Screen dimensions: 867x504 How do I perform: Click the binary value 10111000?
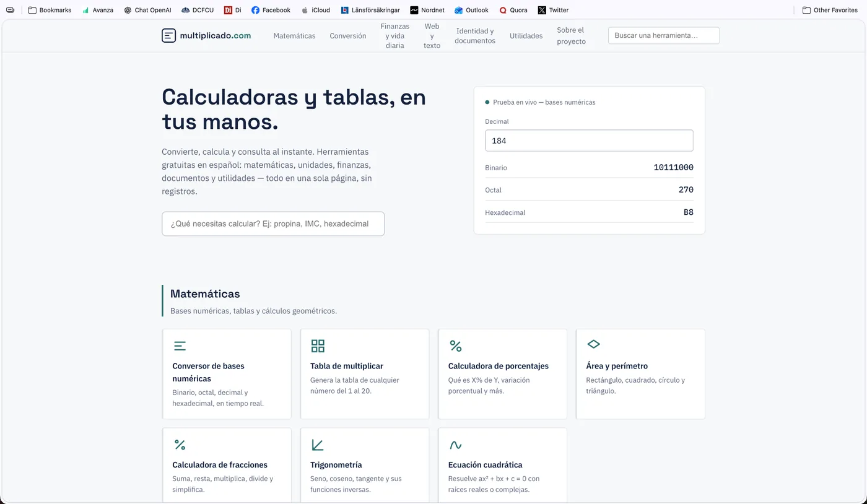tap(674, 168)
